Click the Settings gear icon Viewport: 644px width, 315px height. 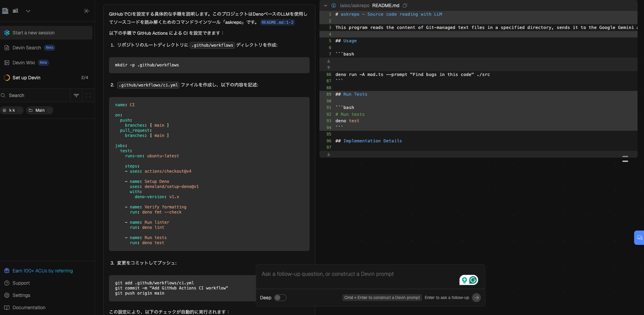pos(7,295)
